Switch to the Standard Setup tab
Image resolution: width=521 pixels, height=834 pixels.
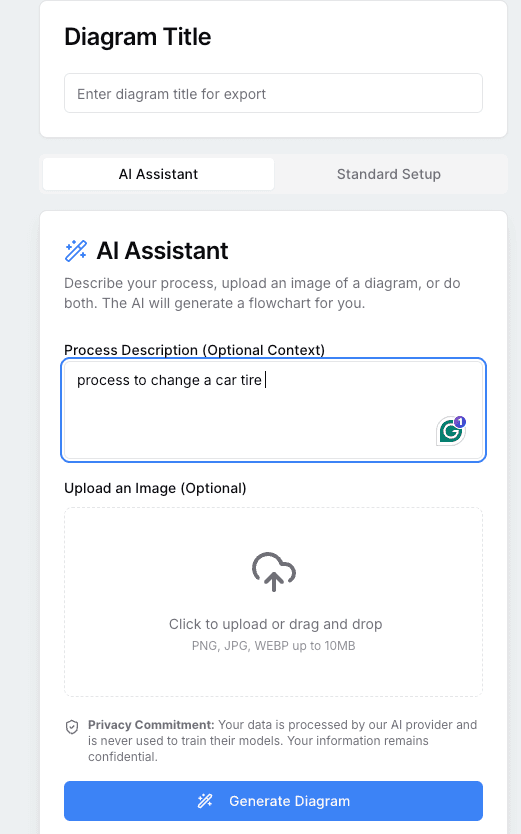389,174
